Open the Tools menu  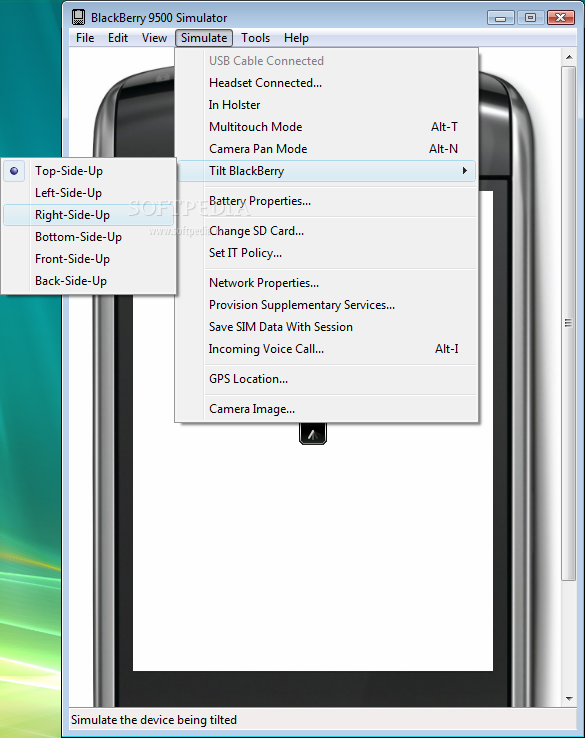[x=256, y=38]
